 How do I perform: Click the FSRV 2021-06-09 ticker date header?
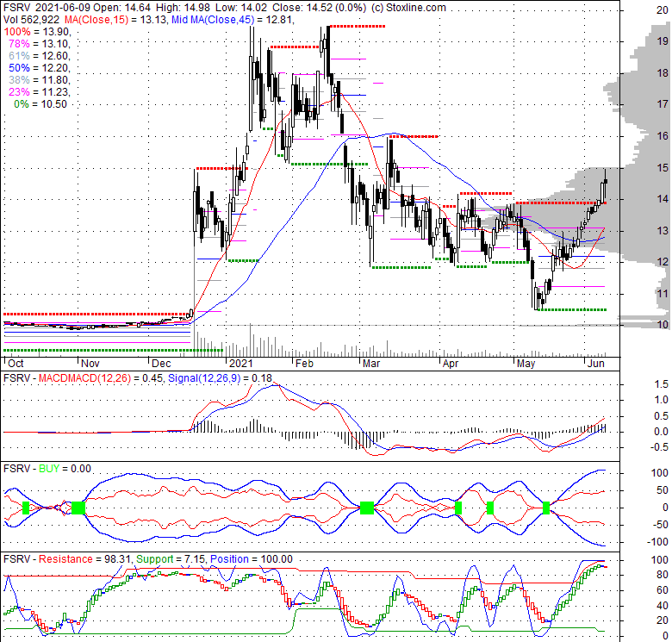click(47, 7)
